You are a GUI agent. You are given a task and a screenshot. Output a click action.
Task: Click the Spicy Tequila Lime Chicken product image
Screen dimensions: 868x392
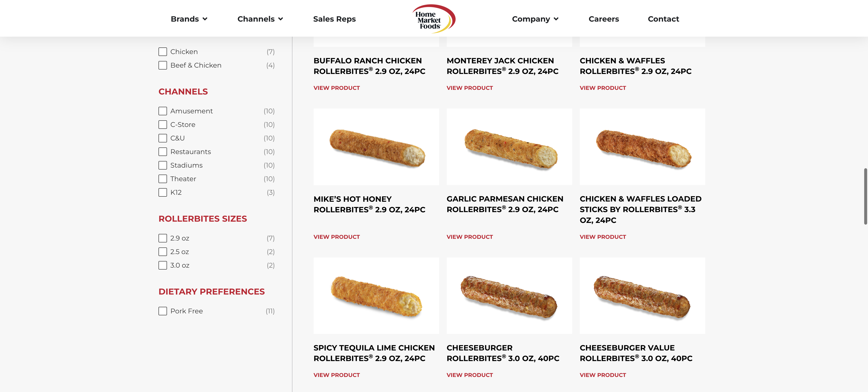pos(376,296)
